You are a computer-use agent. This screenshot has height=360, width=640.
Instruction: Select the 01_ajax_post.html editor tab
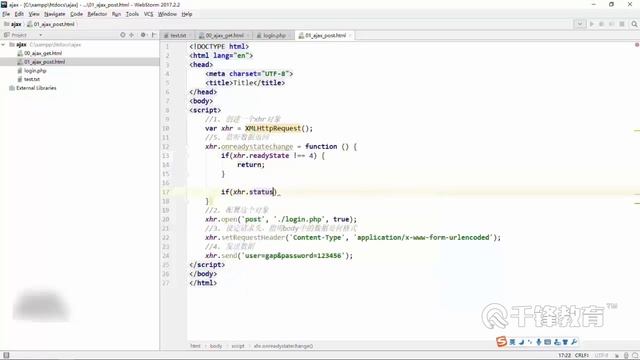(x=323, y=36)
